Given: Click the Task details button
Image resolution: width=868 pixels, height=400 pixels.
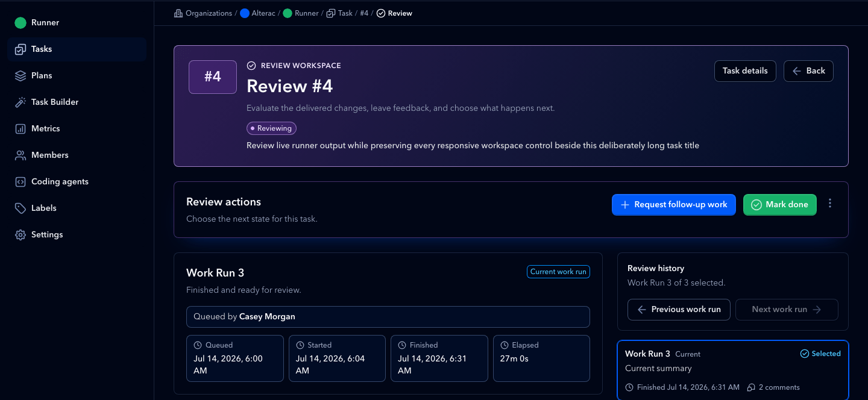Looking at the screenshot, I should pos(745,71).
